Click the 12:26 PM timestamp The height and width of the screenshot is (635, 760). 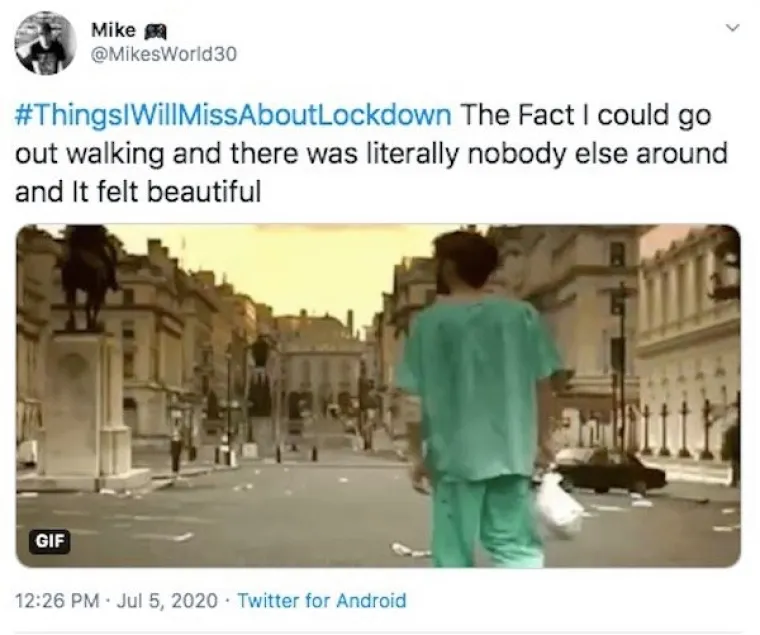(x=57, y=601)
